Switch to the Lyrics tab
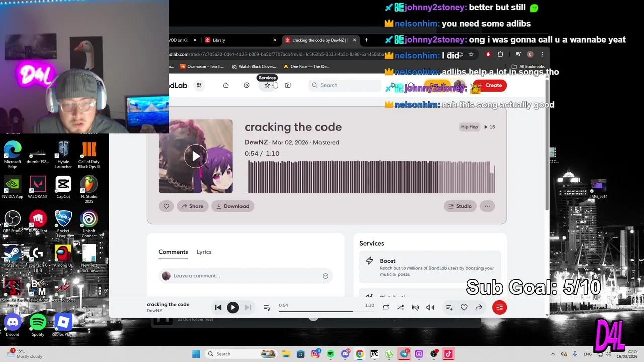Image resolution: width=644 pixels, height=362 pixels. (x=204, y=252)
